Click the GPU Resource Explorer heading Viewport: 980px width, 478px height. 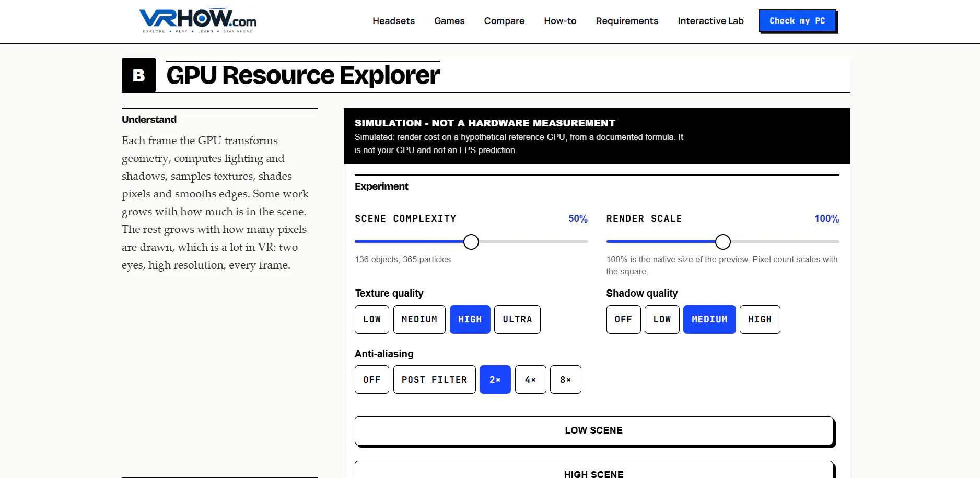click(x=303, y=75)
